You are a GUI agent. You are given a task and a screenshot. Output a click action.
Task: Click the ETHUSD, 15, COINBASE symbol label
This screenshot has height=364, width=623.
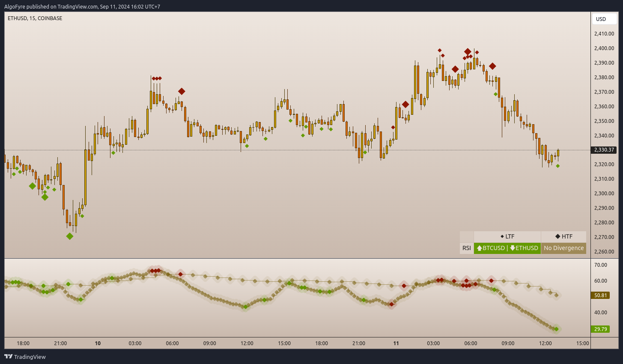coord(35,18)
